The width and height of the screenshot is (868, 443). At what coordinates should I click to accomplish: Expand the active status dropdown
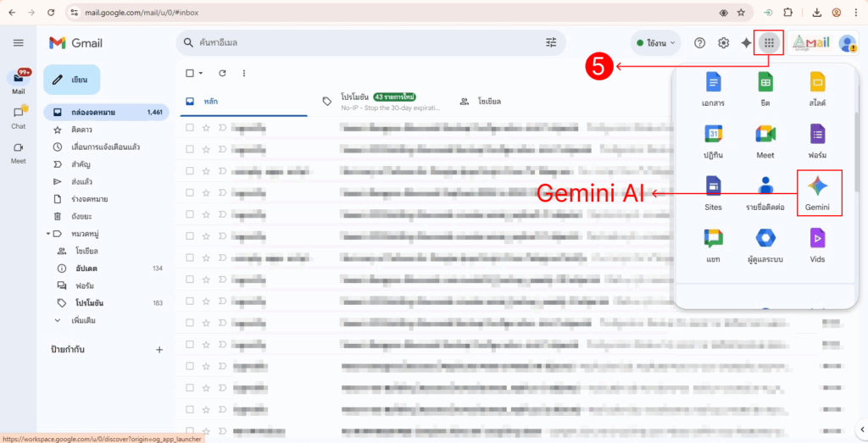click(656, 42)
